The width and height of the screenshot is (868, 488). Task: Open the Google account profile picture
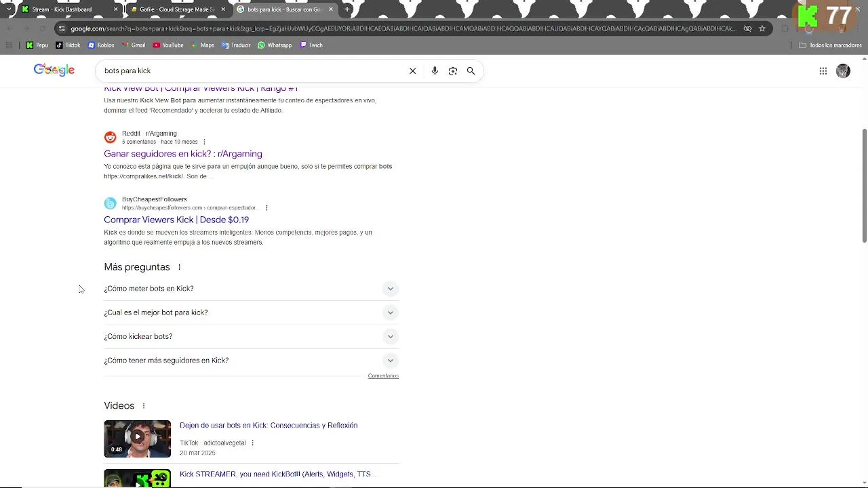pos(843,70)
